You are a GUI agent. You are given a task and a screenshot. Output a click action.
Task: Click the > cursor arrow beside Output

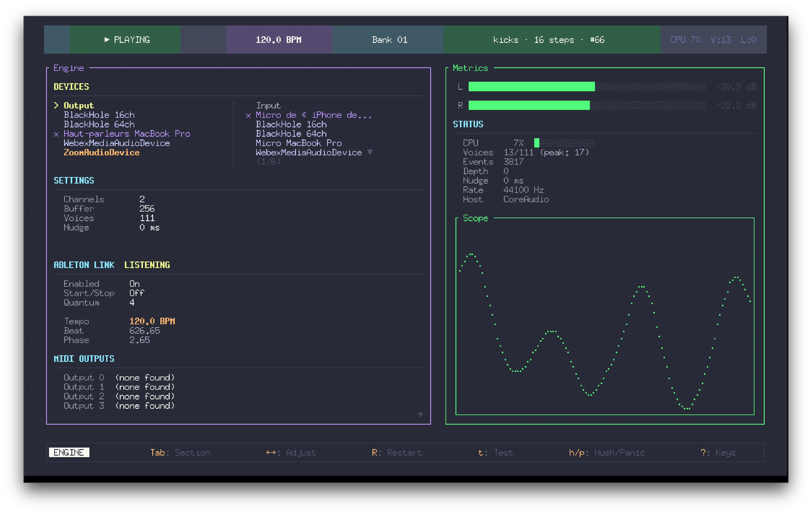pyautogui.click(x=56, y=105)
